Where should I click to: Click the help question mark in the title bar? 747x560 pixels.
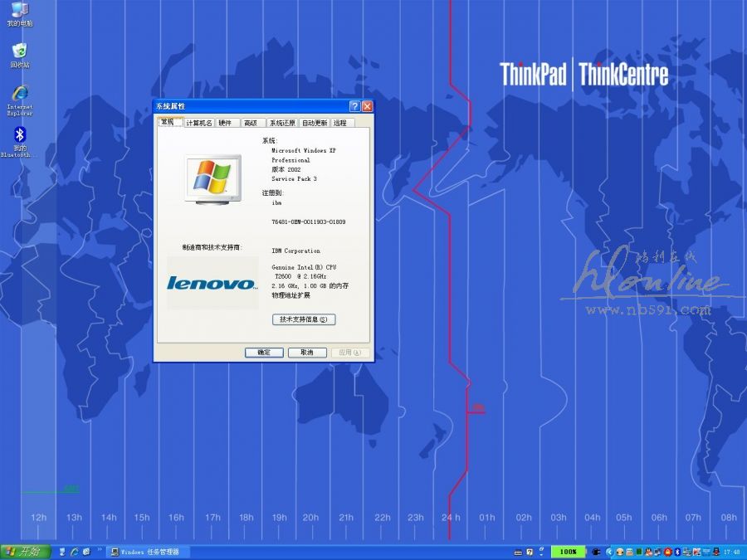(x=354, y=106)
